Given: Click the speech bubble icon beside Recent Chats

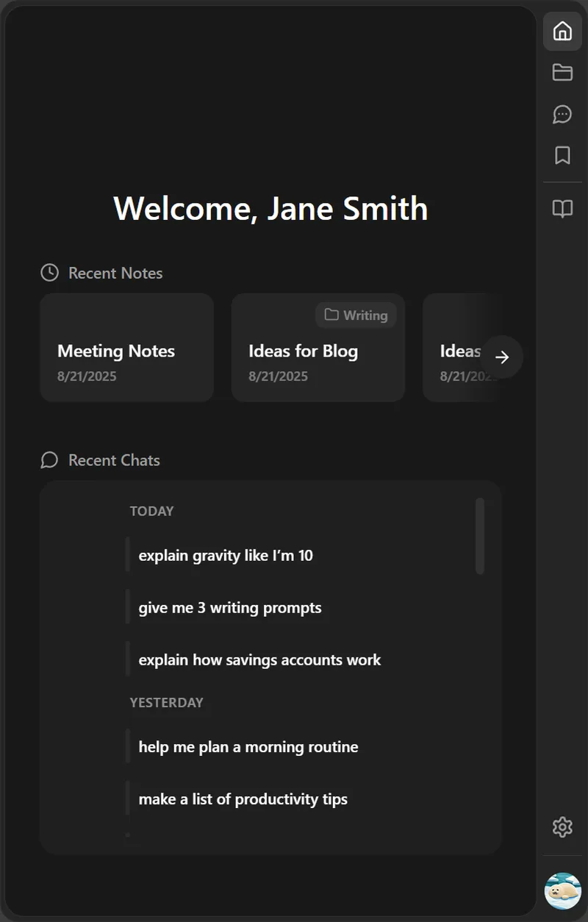Looking at the screenshot, I should point(49,460).
